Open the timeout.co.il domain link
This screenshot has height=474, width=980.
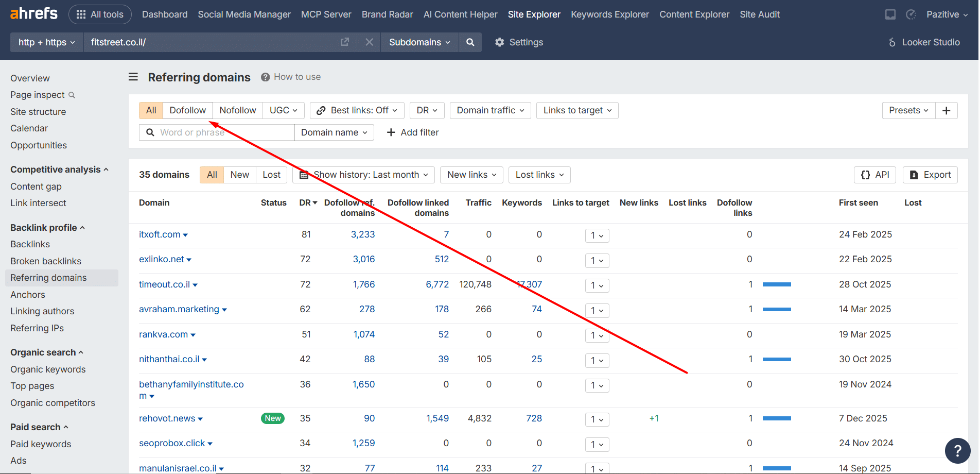tap(164, 284)
